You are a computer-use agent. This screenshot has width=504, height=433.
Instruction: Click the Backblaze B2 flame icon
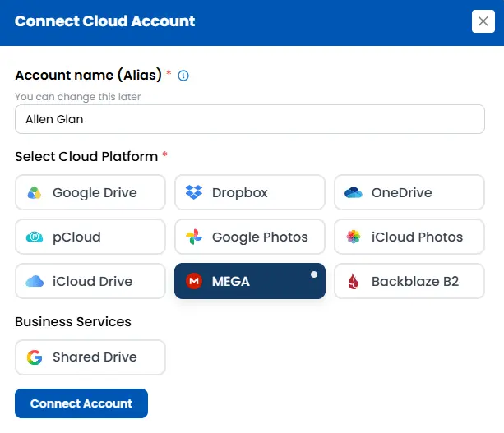[354, 281]
